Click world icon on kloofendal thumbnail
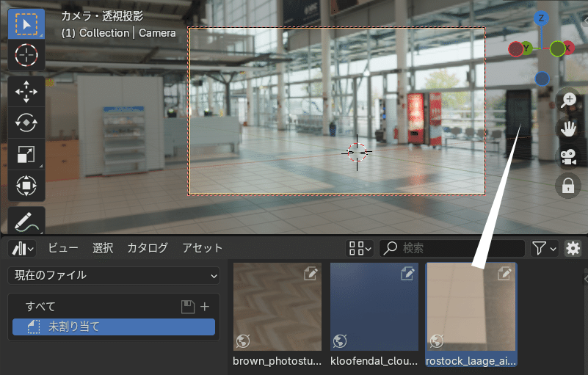Viewport: 588px width, 375px height. tap(340, 341)
